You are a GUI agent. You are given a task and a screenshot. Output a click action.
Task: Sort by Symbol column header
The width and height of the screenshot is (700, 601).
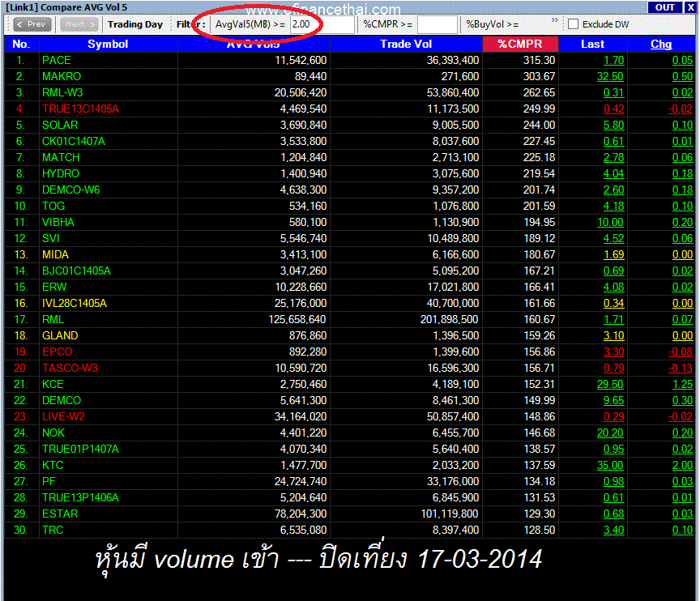tap(108, 45)
